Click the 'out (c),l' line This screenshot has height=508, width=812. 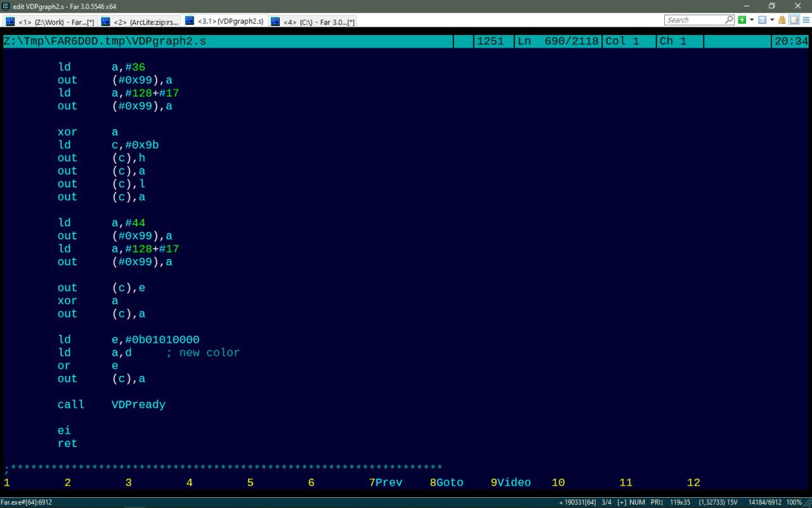[x=101, y=184]
